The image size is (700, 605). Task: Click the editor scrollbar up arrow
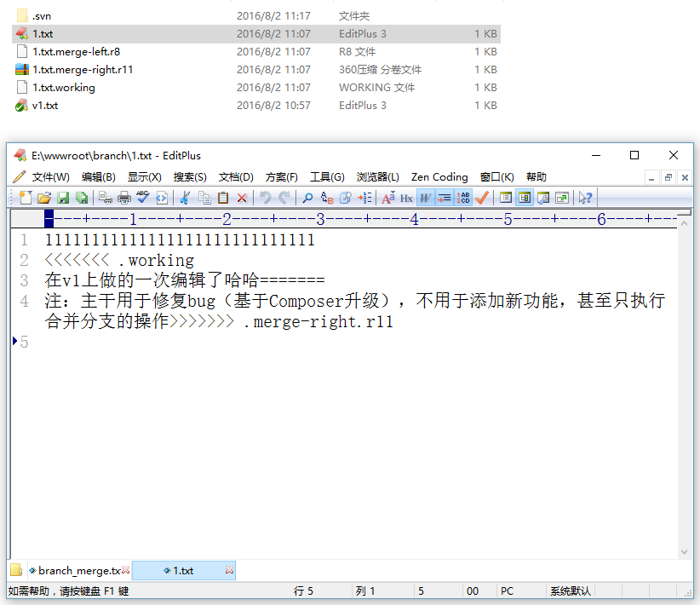coord(684,223)
